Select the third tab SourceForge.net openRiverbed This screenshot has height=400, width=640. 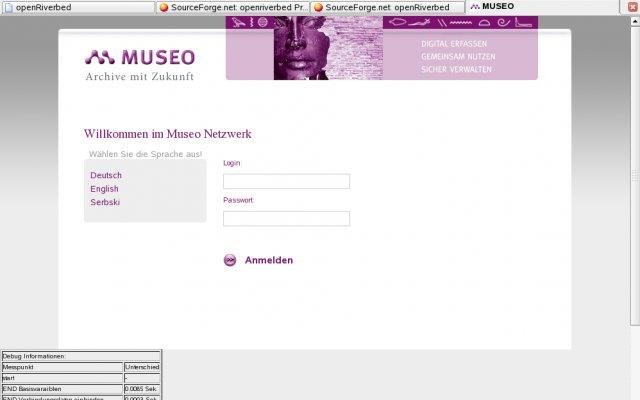coord(387,7)
